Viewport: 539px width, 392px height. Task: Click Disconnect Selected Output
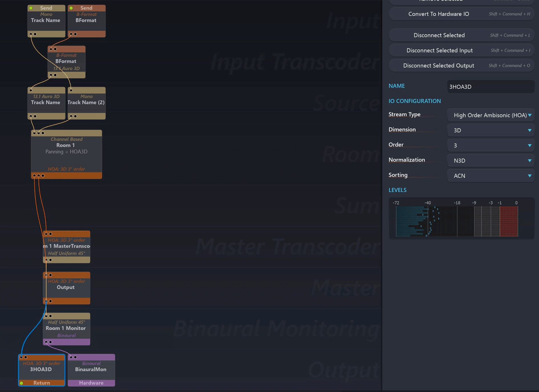pyautogui.click(x=461, y=66)
